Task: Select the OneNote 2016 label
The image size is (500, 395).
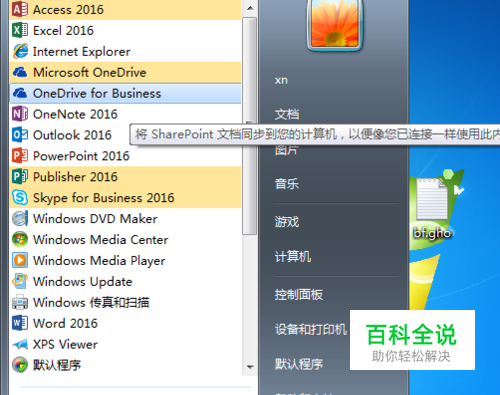Action: 75,114
